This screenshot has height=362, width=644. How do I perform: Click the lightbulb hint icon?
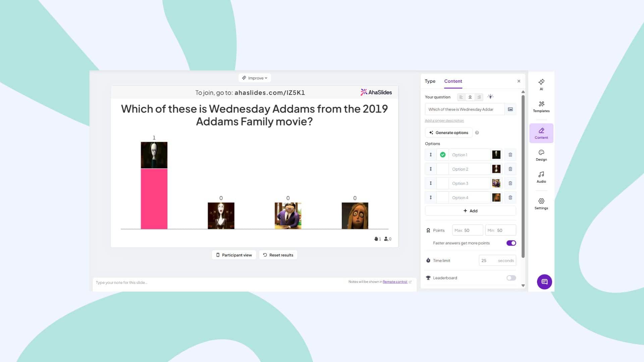[x=490, y=97]
